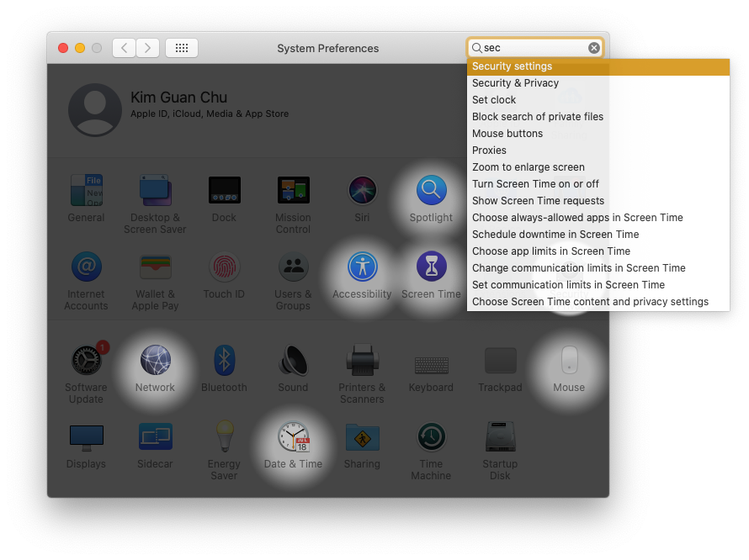The image size is (749, 560).
Task: Go forward with the right arrow button
Action: (x=147, y=48)
